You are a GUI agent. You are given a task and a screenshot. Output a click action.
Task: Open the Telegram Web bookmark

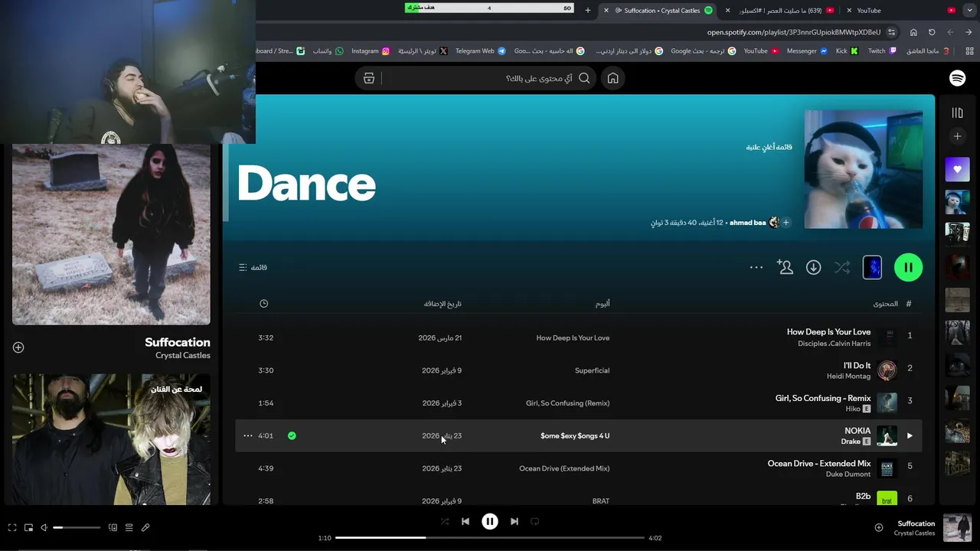coord(480,51)
